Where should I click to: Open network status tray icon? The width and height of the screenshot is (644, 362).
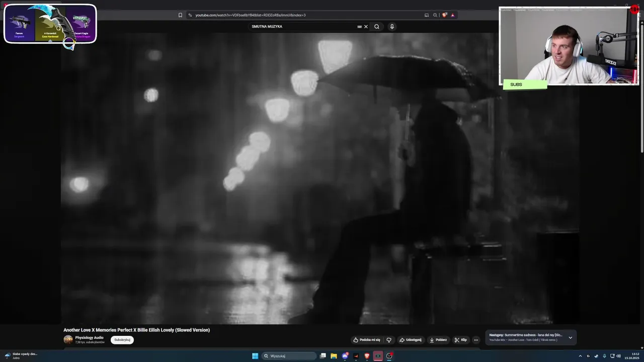pyautogui.click(x=612, y=356)
